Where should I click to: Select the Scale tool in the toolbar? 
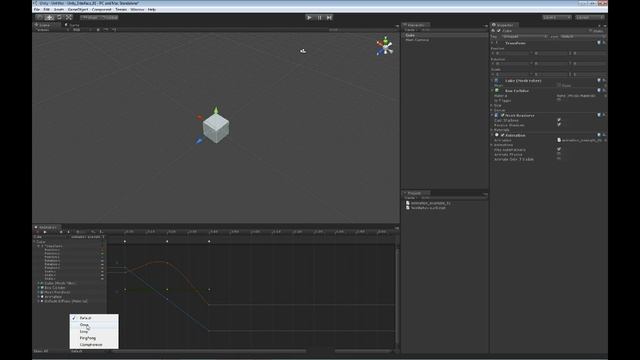(x=69, y=17)
